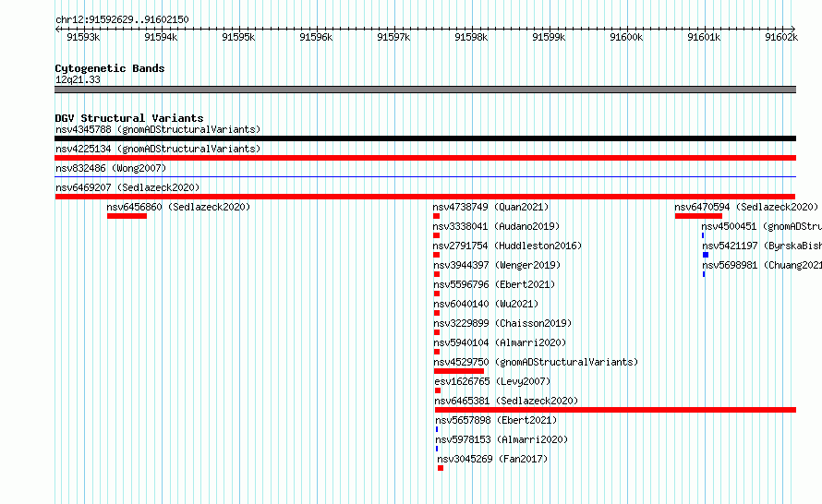Click the gray 12q21.33 cytogenetic band bar
822x504 pixels.
tap(425, 90)
